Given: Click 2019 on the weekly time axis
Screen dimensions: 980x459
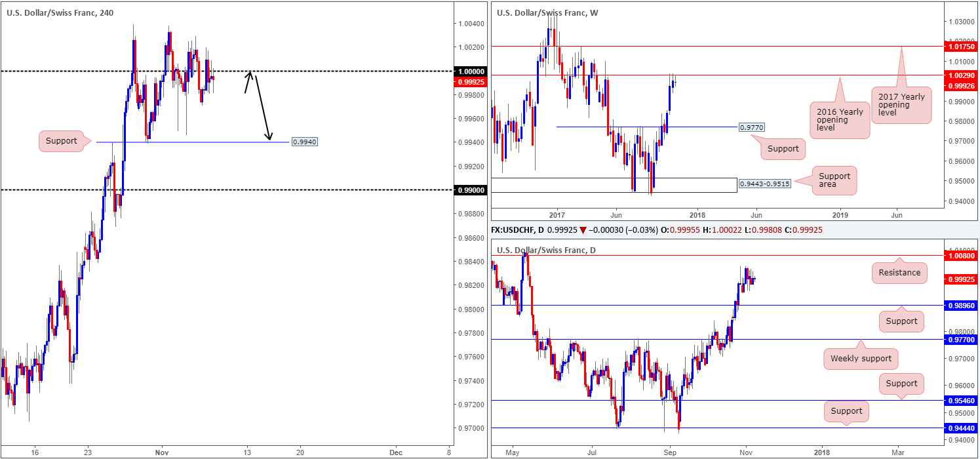Looking at the screenshot, I should tap(840, 215).
